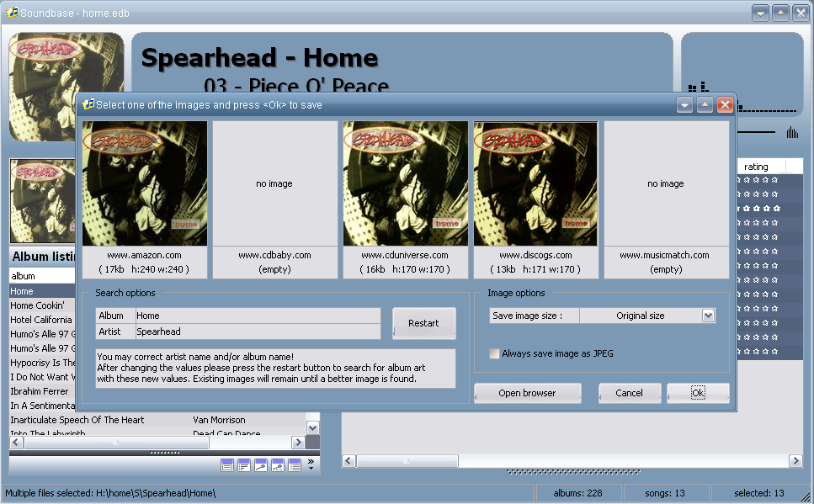The height and width of the screenshot is (504, 814).
Task: Click the Artist field containing Spearhead
Action: tap(258, 332)
